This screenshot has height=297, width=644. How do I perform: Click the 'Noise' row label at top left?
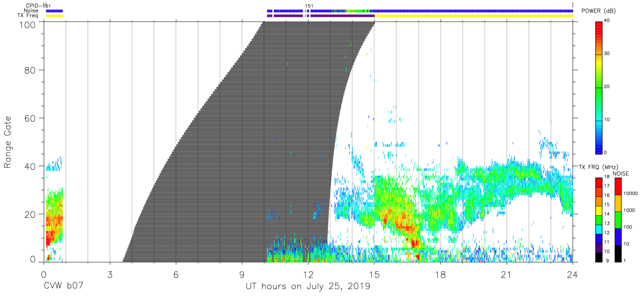click(x=31, y=10)
